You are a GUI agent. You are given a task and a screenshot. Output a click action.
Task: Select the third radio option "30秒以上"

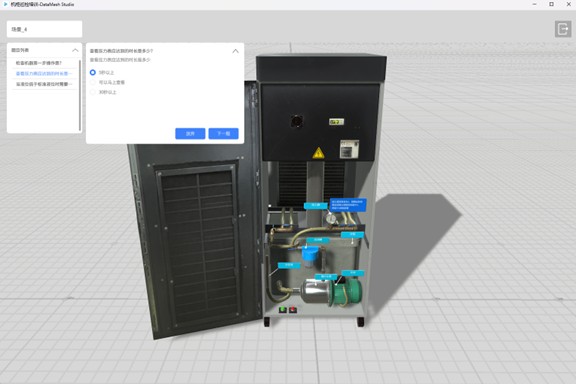tap(93, 92)
